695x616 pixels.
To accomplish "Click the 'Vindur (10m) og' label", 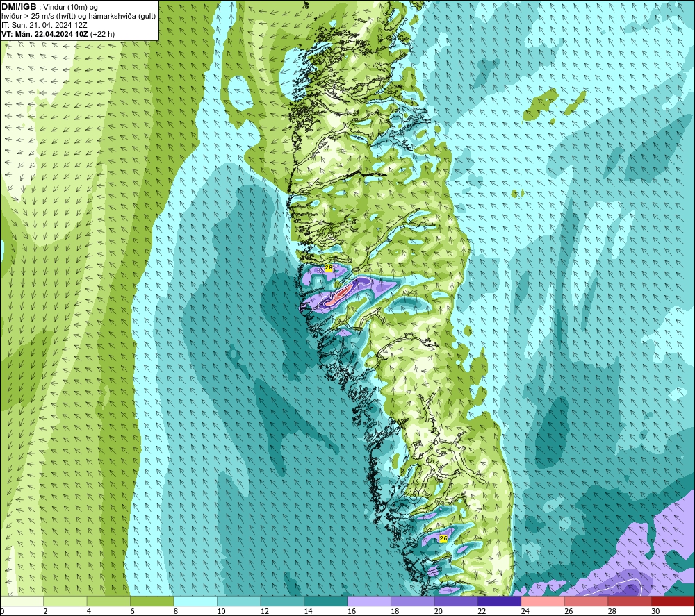I will (70, 7).
